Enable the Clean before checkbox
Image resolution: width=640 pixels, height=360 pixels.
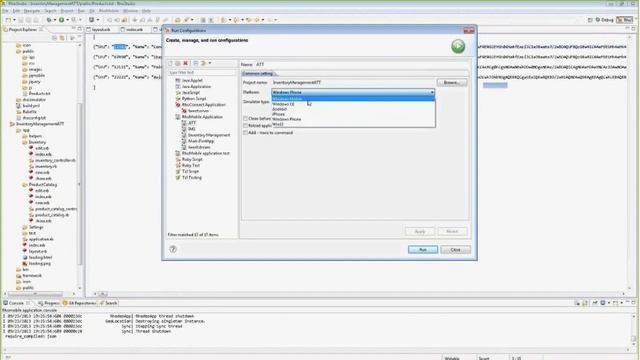[x=245, y=119]
